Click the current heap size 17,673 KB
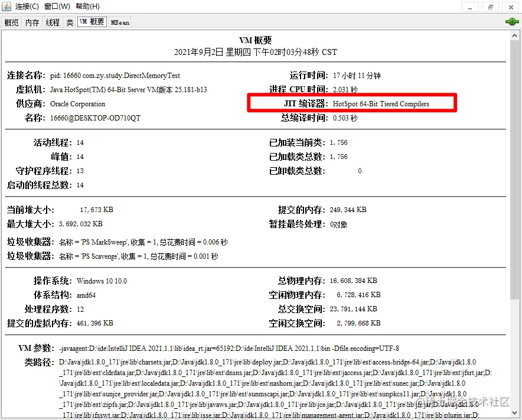The height and width of the screenshot is (420, 522). click(x=96, y=210)
